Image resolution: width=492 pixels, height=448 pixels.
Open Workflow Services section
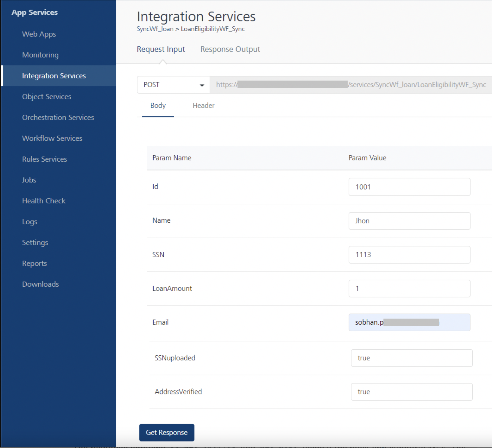[x=52, y=138]
